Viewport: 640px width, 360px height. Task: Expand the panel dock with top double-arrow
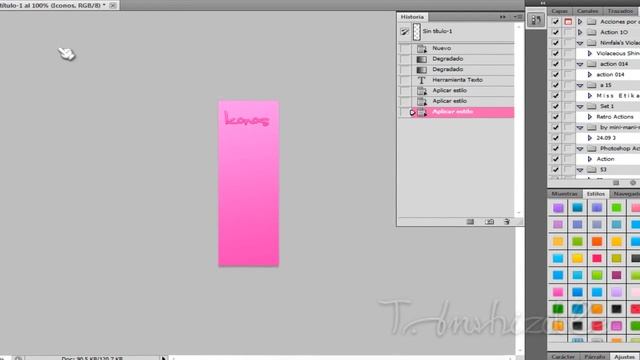(542, 3)
